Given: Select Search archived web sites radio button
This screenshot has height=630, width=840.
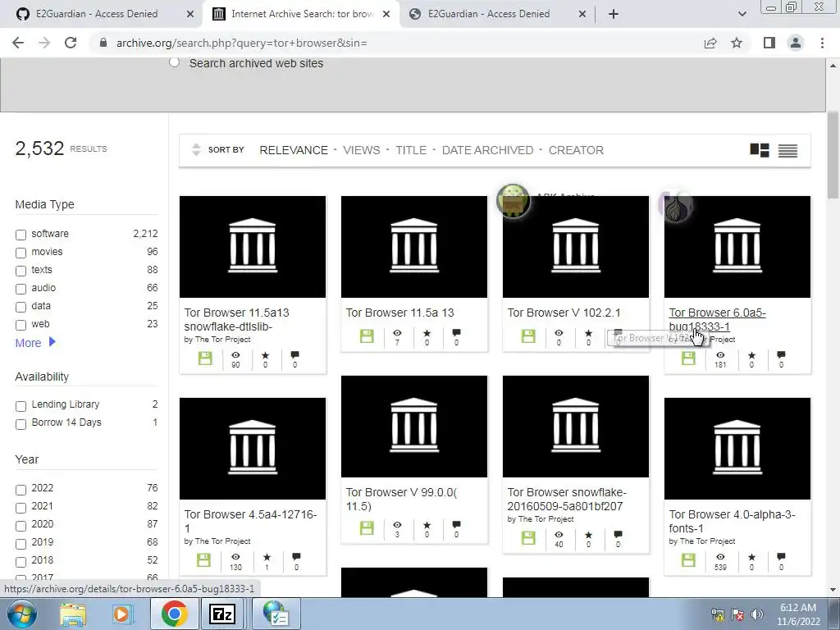Looking at the screenshot, I should point(174,62).
